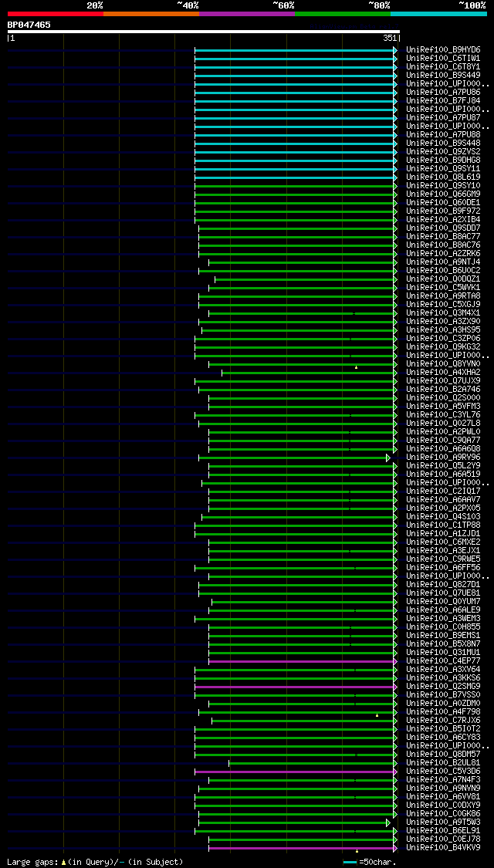Click the purple alignment bar for UniRef100_C4EP77
494x868 pixels.
point(303,661)
